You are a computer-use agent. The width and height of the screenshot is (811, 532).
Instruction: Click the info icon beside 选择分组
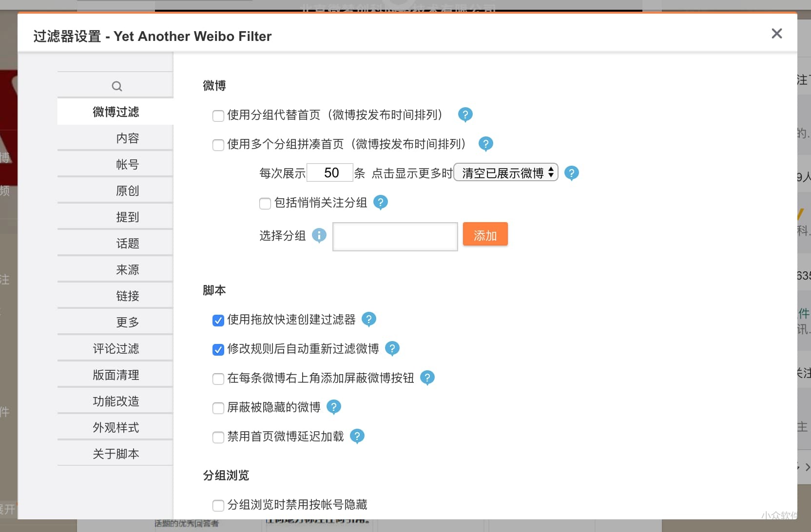pos(319,235)
